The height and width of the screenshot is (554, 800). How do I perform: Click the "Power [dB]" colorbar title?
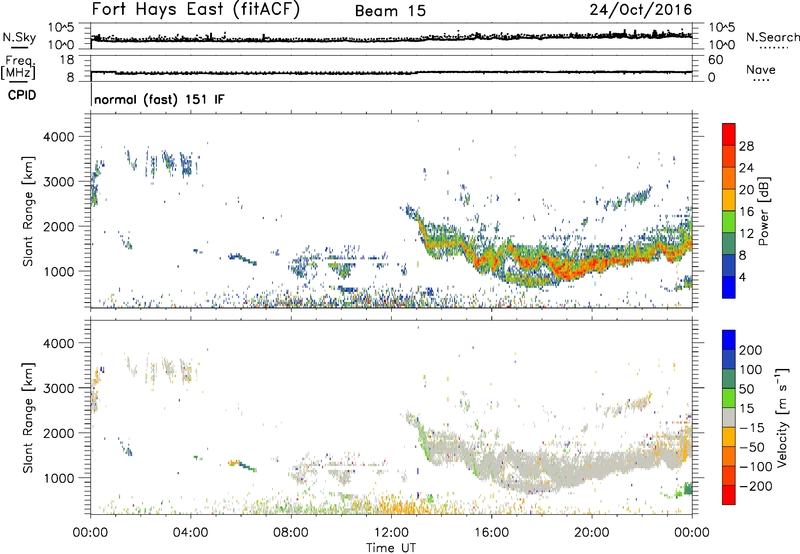(x=764, y=211)
